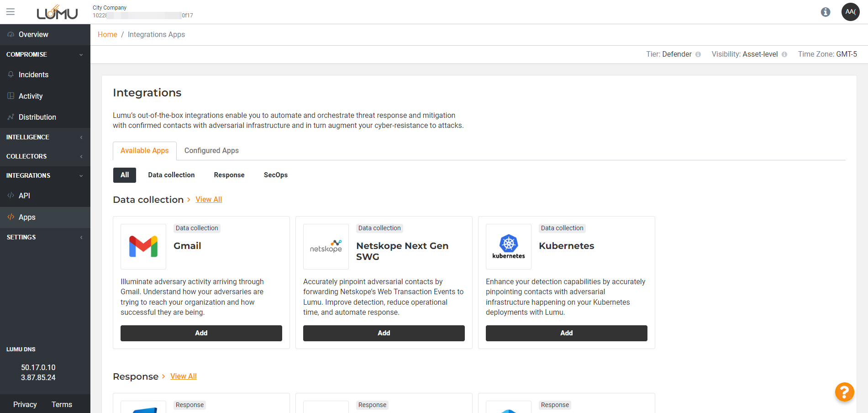Viewport: 868px width, 413px height.
Task: Click the Netskope app logo
Action: tap(326, 247)
